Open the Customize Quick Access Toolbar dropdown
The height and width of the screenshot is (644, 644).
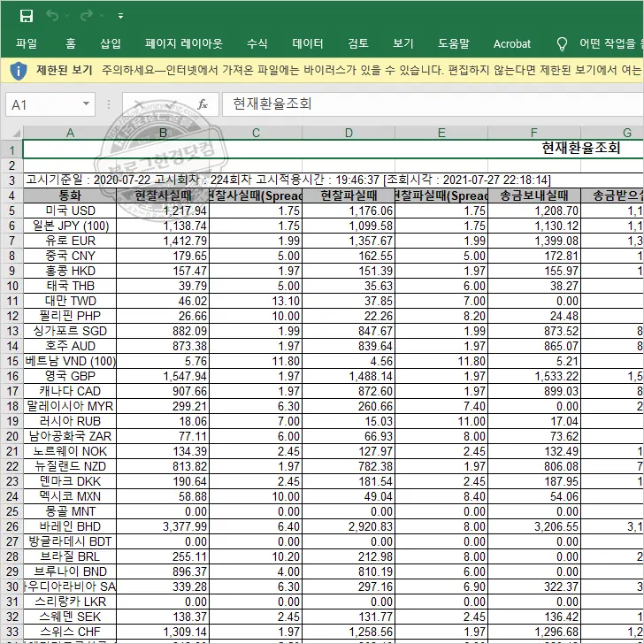coord(120,16)
